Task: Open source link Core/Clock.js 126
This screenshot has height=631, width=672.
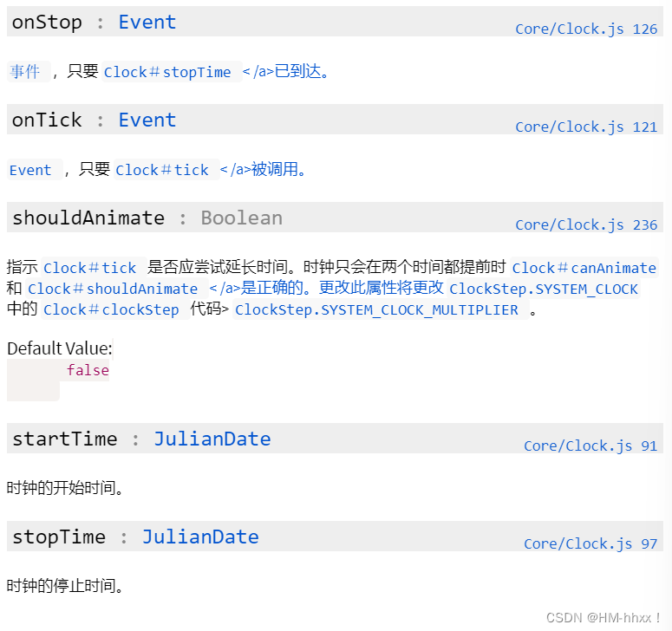Action: 586,29
